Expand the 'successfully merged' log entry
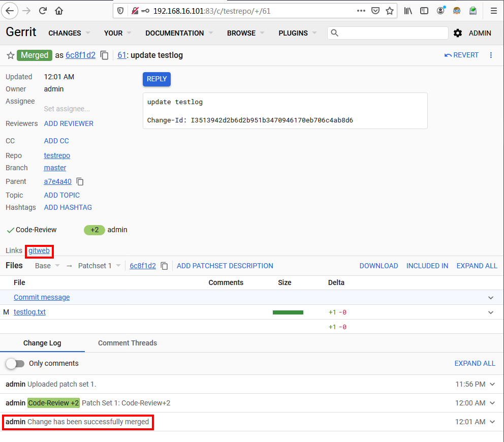This screenshot has height=442, width=504. click(492, 422)
